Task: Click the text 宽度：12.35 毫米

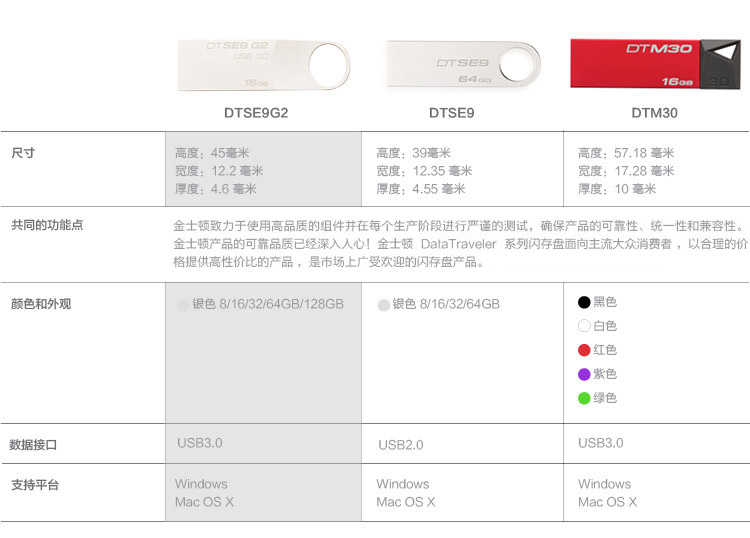Action: pyautogui.click(x=424, y=171)
